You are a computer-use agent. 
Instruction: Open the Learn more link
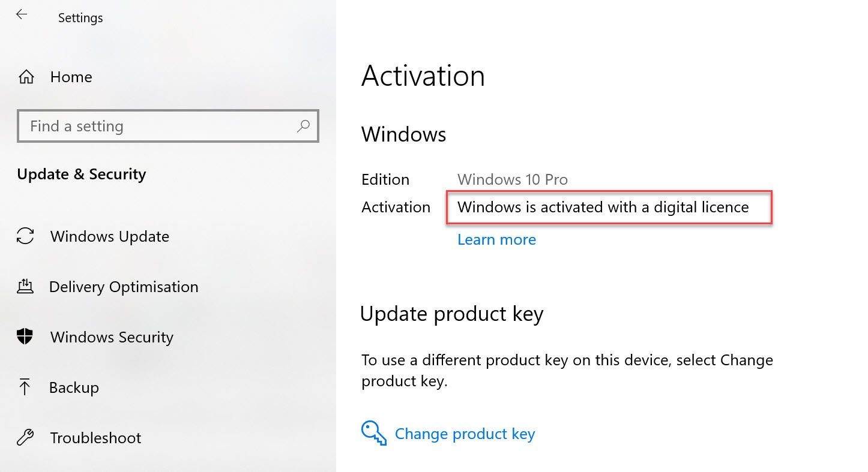click(x=496, y=239)
